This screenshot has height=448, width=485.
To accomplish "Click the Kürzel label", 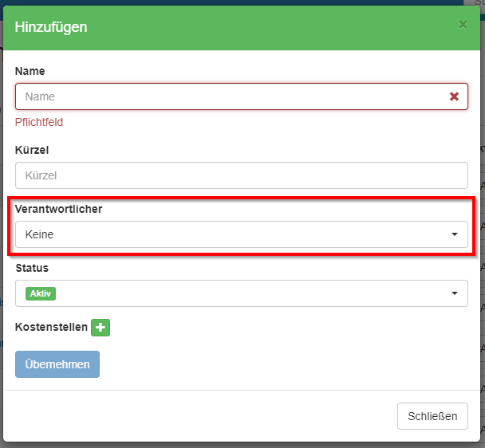I will point(32,149).
